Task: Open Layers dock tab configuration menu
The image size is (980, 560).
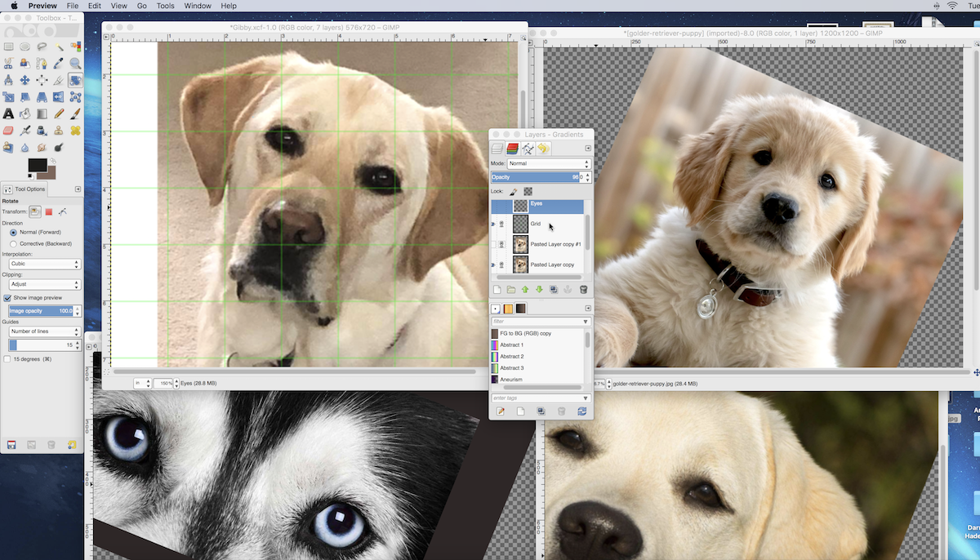Action: (588, 149)
